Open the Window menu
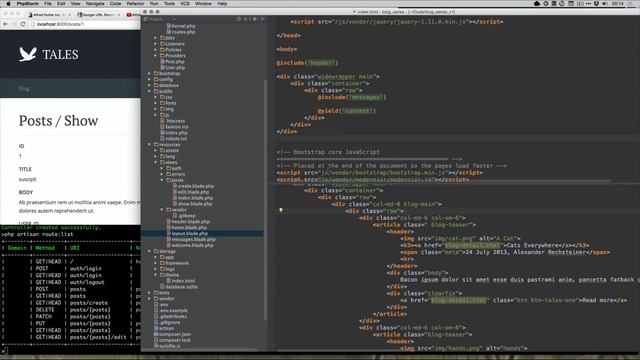Image resolution: width=640 pixels, height=360 pixels. (203, 4)
